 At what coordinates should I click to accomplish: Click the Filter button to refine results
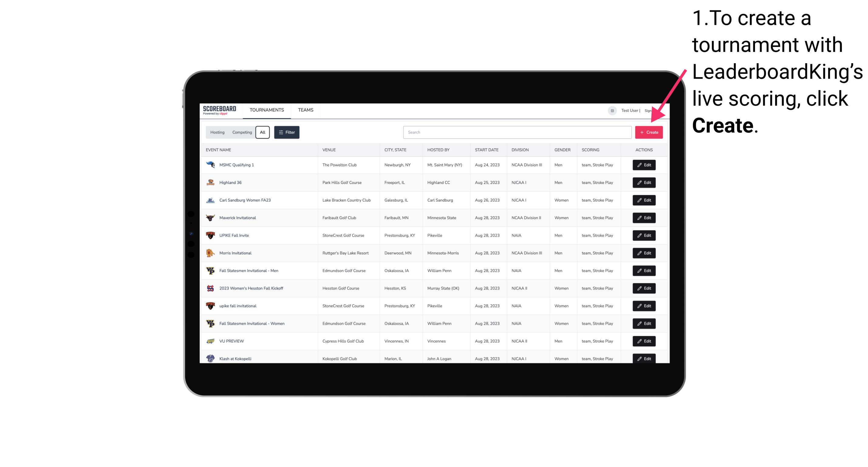pyautogui.click(x=286, y=132)
